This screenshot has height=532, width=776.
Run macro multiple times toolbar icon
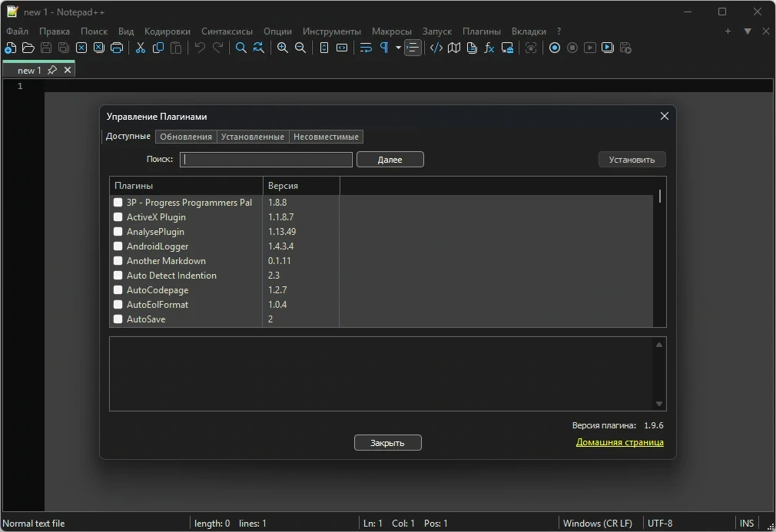click(x=608, y=48)
